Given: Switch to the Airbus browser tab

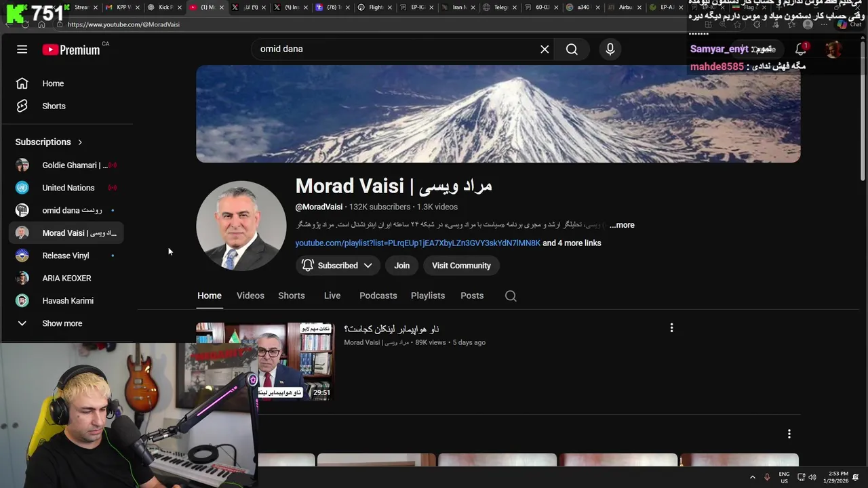Looking at the screenshot, I should pyautogui.click(x=624, y=7).
